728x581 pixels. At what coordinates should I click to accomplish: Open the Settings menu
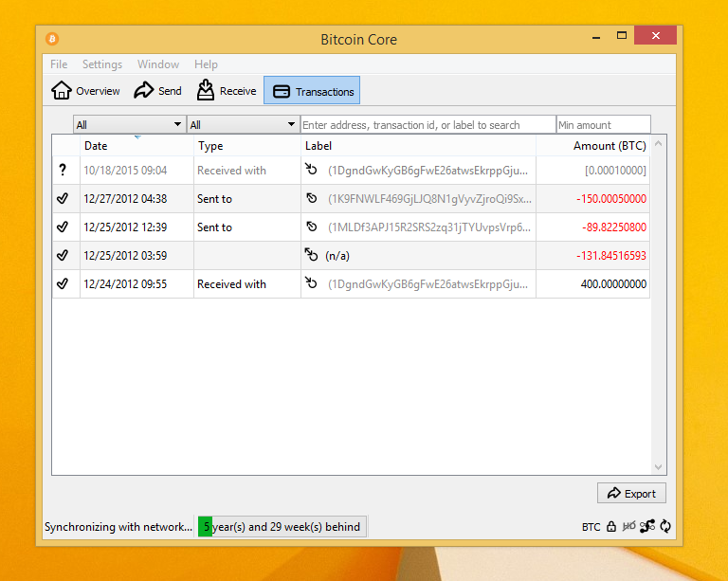102,64
